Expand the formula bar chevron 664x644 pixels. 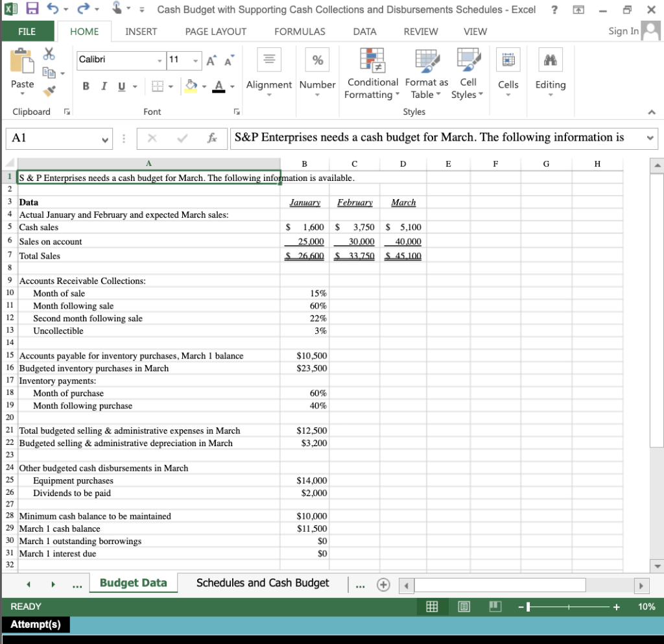click(x=650, y=138)
